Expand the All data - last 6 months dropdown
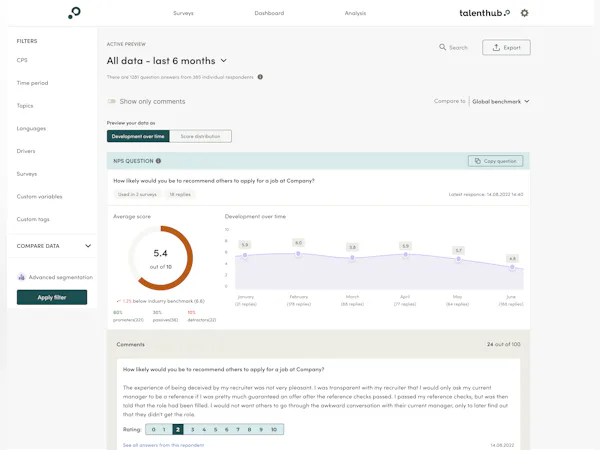This screenshot has width=600, height=450. (x=167, y=61)
